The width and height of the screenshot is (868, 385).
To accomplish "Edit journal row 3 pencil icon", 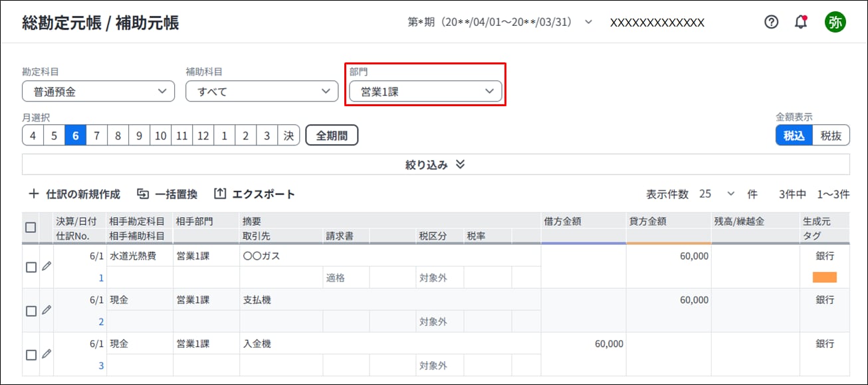I will 46,354.
